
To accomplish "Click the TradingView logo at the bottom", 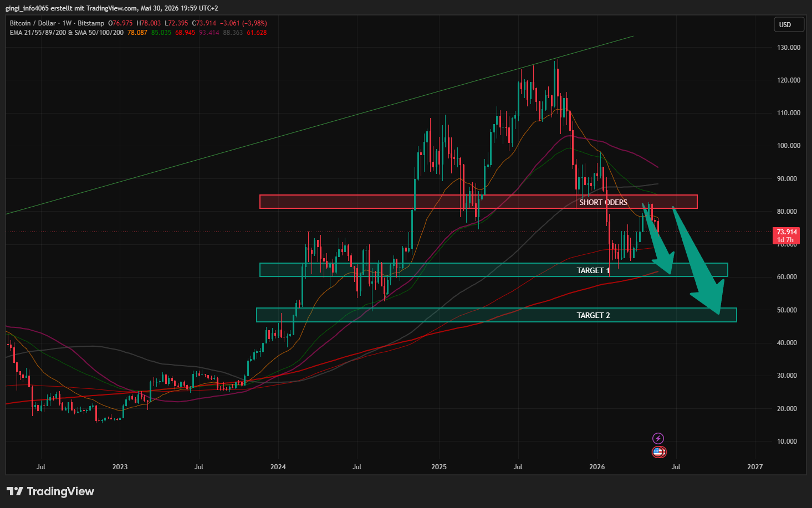I will coord(50,491).
